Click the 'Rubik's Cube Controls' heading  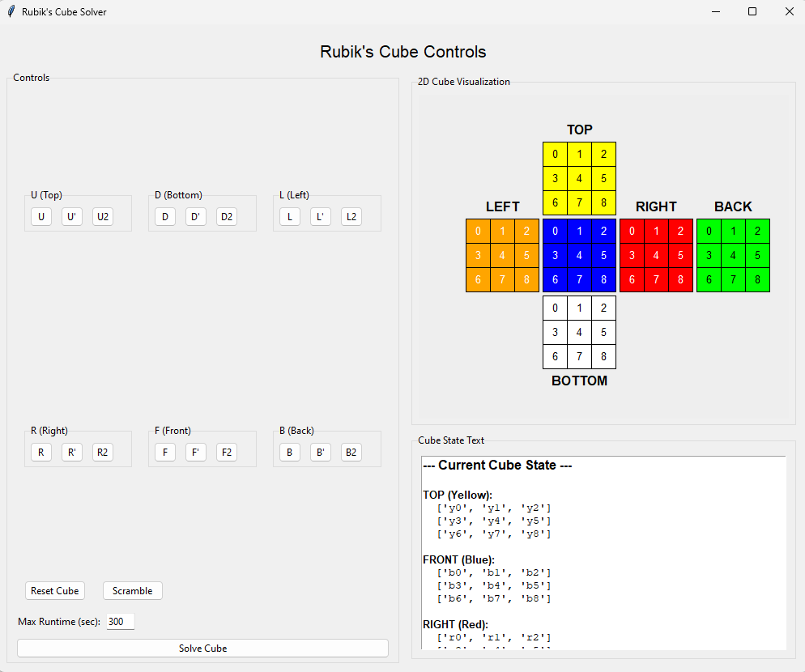pyautogui.click(x=403, y=52)
